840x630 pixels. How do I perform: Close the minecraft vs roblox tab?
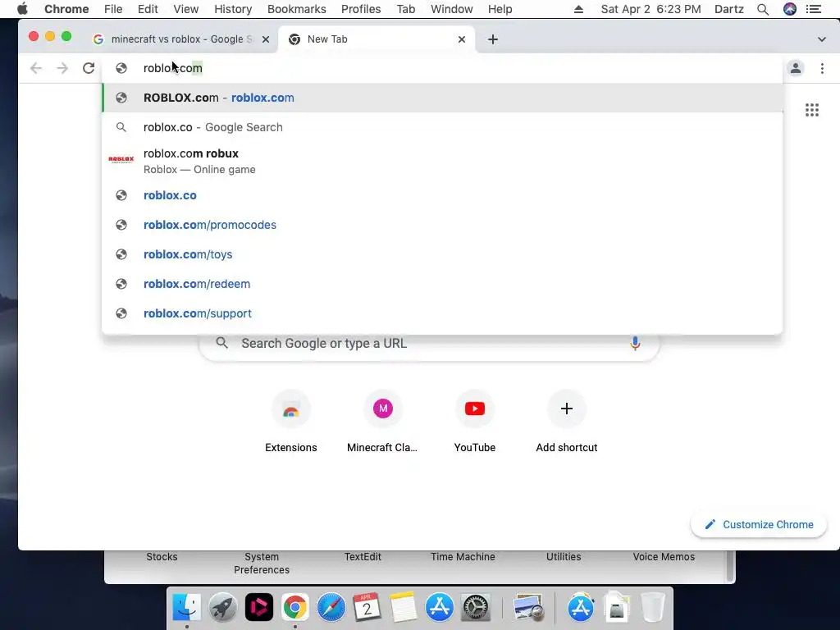click(265, 39)
